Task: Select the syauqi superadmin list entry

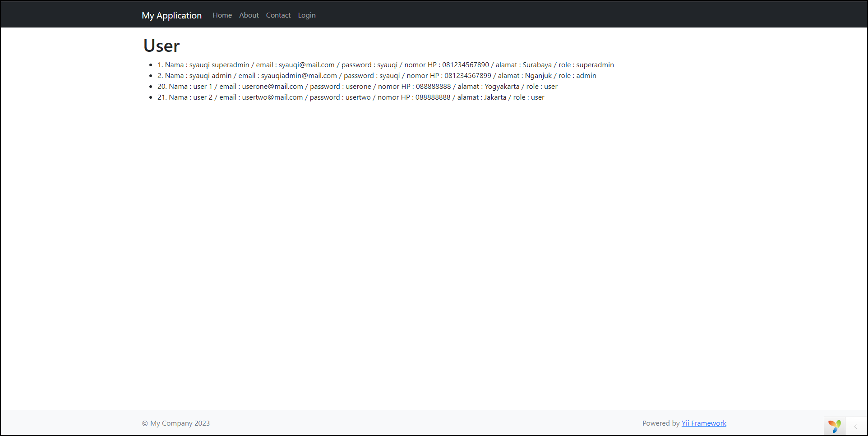Action: 386,64
